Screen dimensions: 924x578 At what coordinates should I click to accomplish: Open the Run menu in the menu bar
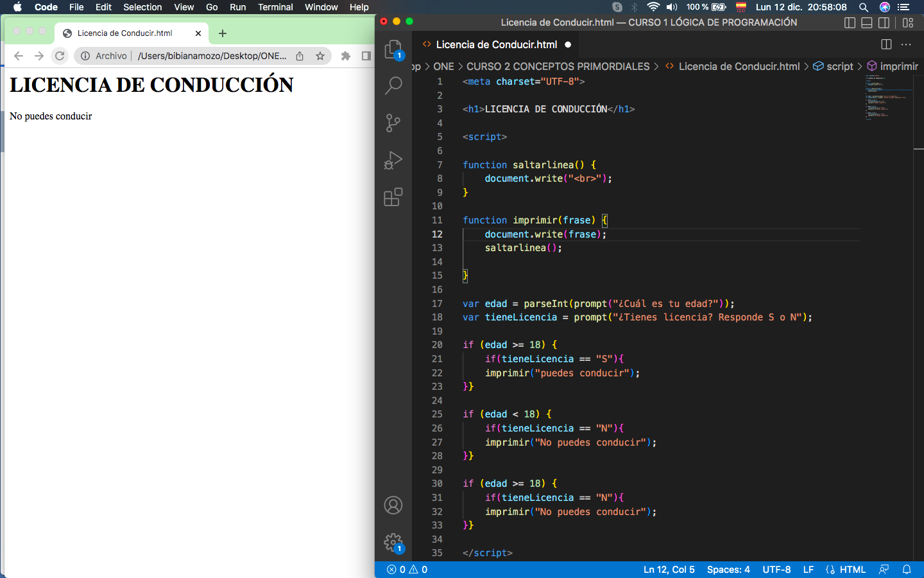click(x=237, y=7)
